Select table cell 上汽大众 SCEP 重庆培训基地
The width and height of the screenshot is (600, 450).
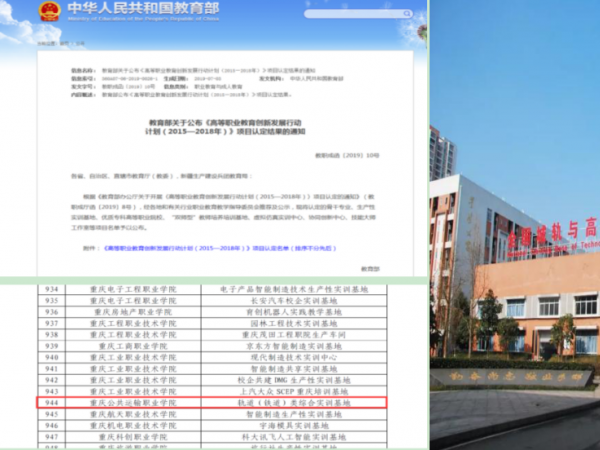294,392
